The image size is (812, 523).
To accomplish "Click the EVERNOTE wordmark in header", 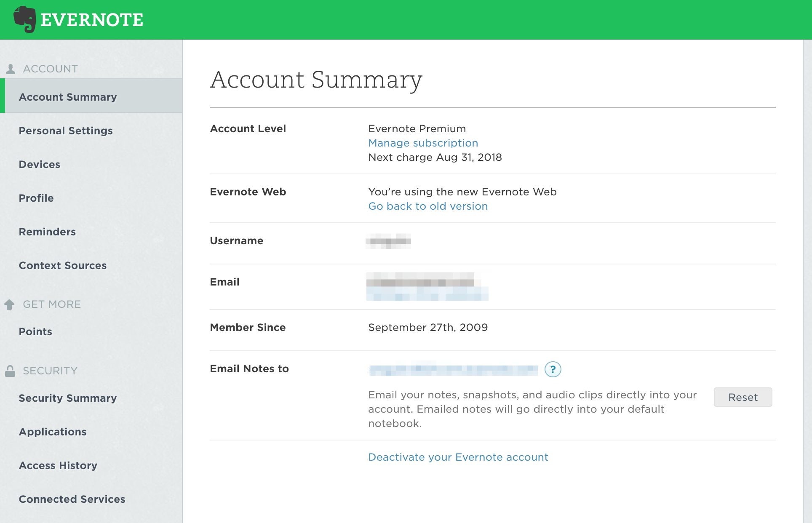I will click(x=92, y=20).
